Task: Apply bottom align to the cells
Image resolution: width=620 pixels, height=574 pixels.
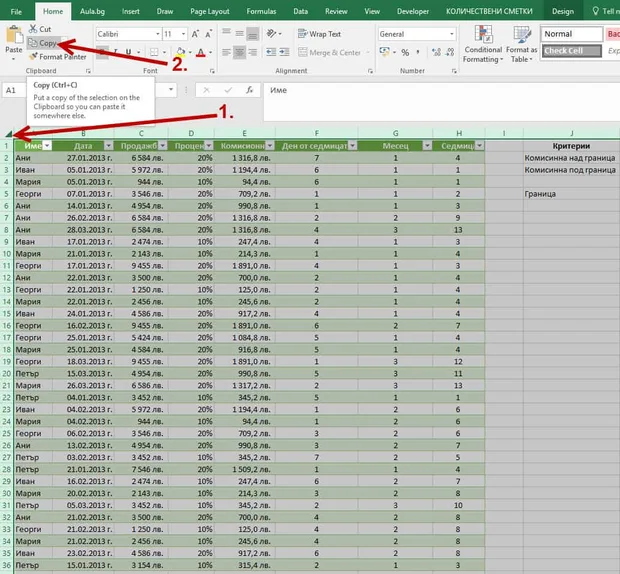Action: (253, 33)
